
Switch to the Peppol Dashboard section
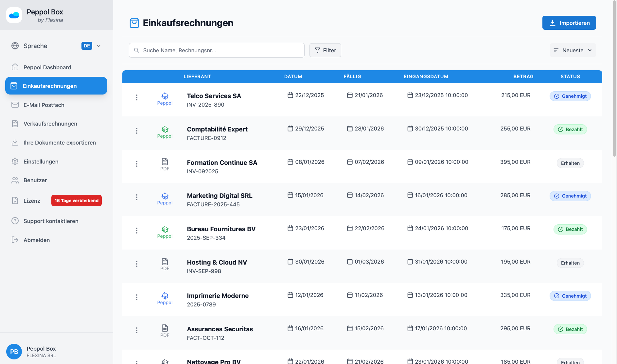(x=47, y=67)
